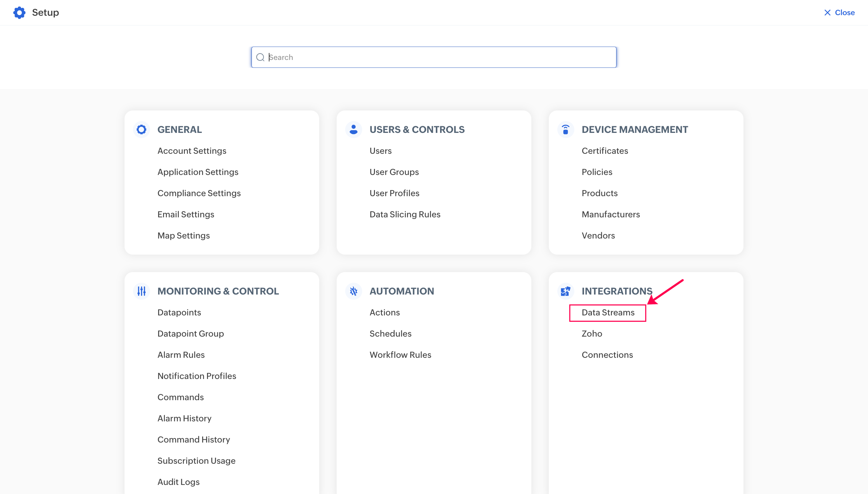This screenshot has height=494, width=868.
Task: Open the Zoho integration
Action: (592, 334)
